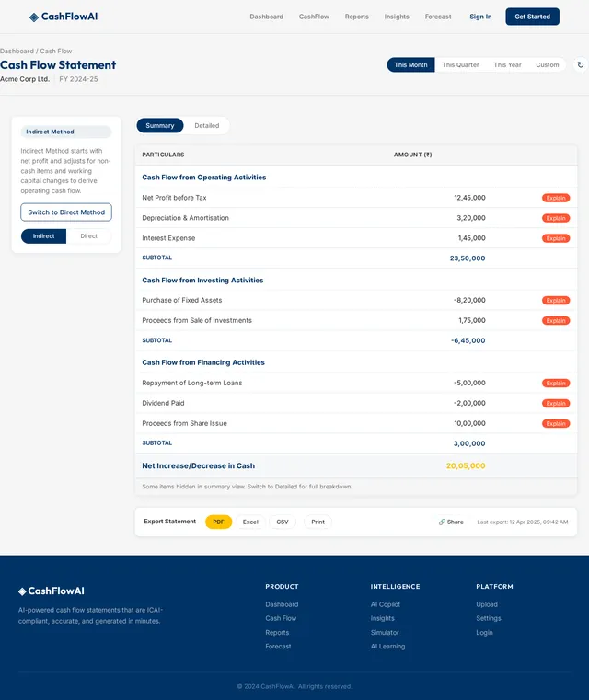Select the Indirect method toggle
Image resolution: width=589 pixels, height=700 pixels.
[44, 236]
